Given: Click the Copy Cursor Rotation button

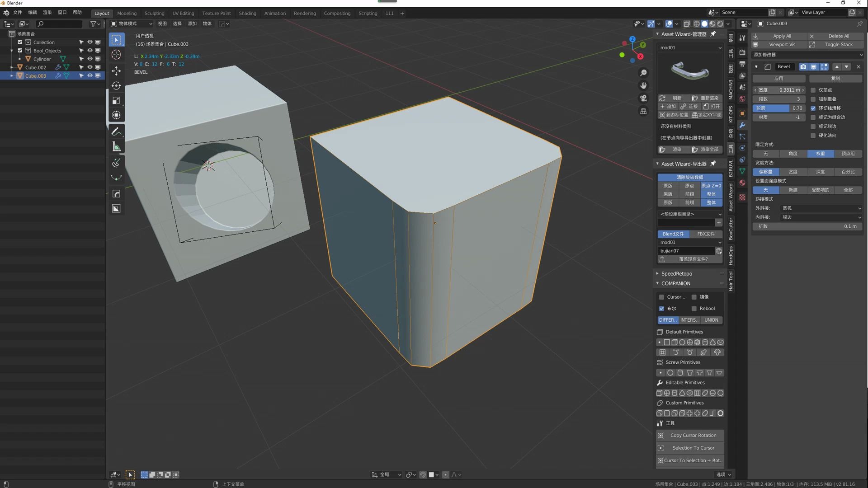Looking at the screenshot, I should [x=693, y=436].
